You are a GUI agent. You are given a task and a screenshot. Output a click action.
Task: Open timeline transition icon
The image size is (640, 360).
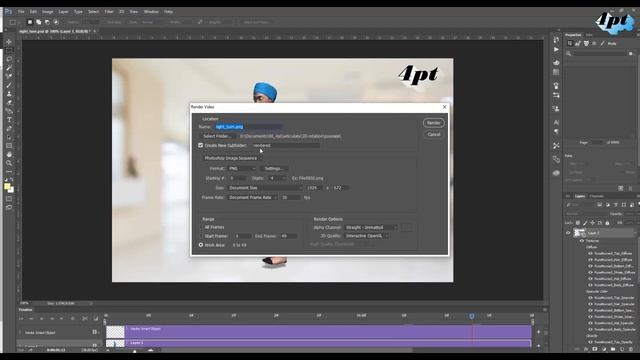96,318
